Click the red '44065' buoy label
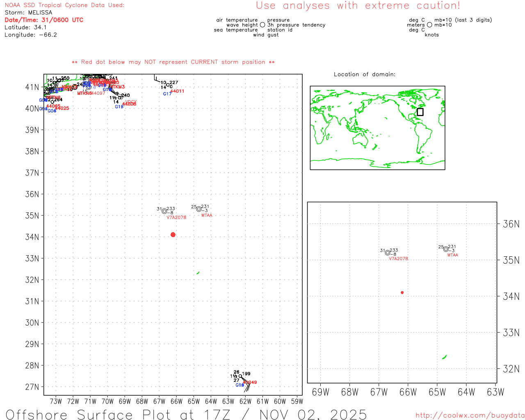This screenshot has width=525, height=420. click(x=53, y=106)
